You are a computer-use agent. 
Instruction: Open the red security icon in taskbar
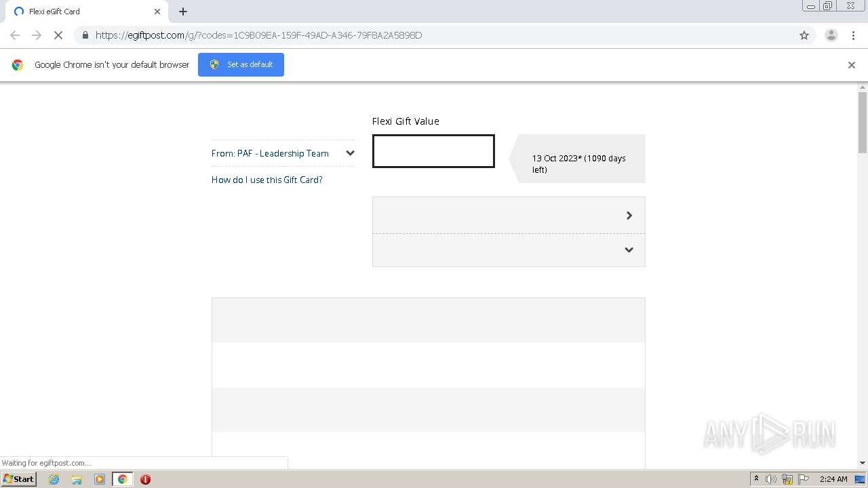145,479
